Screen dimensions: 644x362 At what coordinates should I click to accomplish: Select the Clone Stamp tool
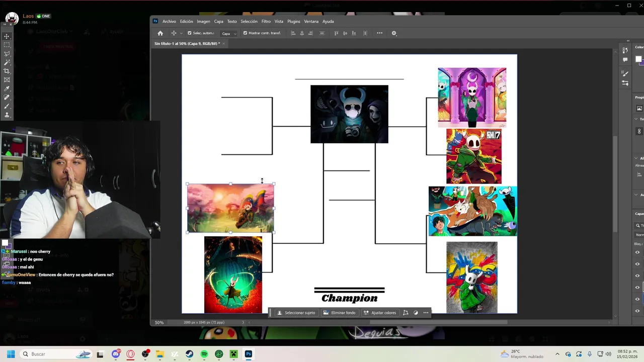point(7,115)
